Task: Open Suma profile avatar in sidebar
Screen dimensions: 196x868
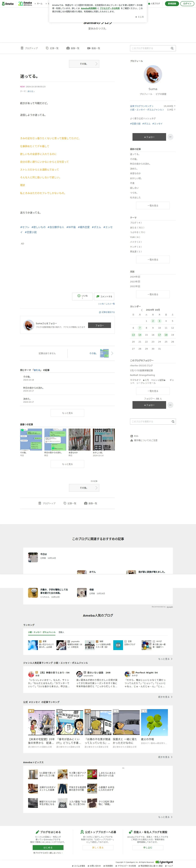Action: coord(153,74)
